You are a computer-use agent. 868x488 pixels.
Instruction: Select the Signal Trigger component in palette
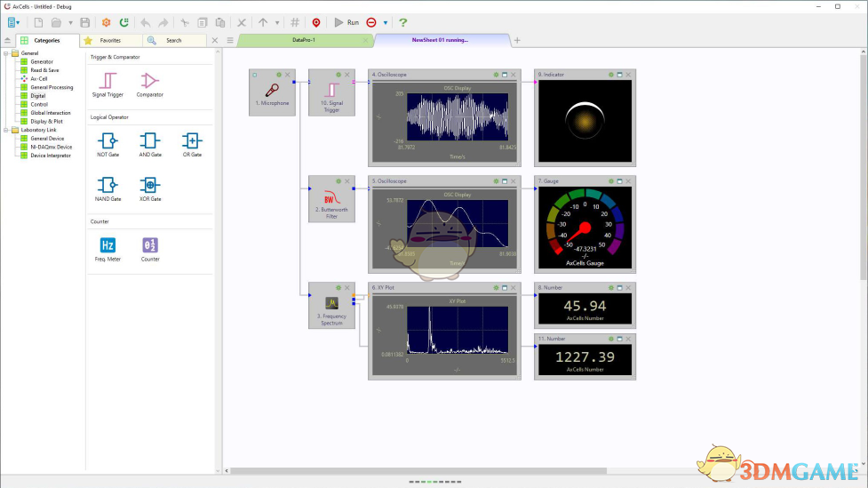click(108, 81)
